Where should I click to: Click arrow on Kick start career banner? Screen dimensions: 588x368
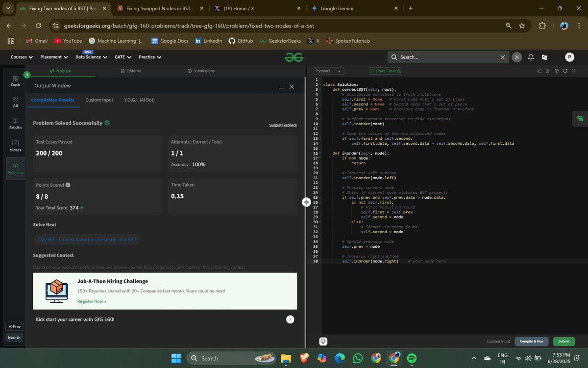tap(290, 319)
